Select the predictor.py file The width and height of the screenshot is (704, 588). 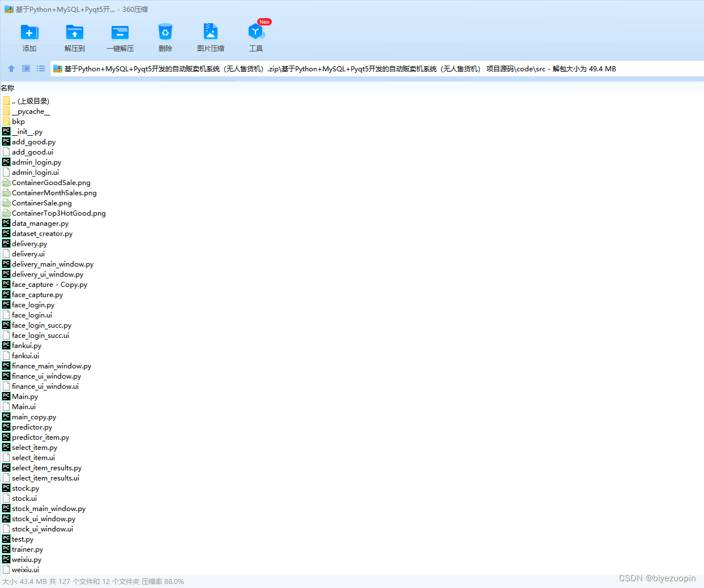tap(27, 427)
